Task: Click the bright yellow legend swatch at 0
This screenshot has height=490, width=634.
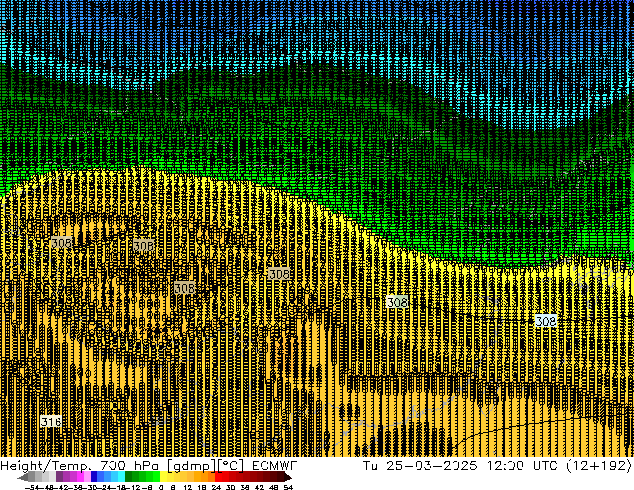Action: click(163, 477)
